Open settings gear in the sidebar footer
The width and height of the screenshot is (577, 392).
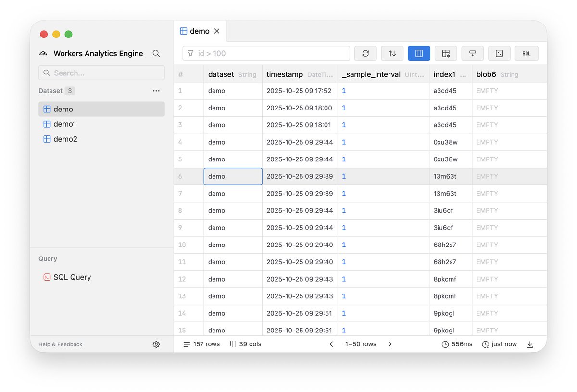pos(156,344)
